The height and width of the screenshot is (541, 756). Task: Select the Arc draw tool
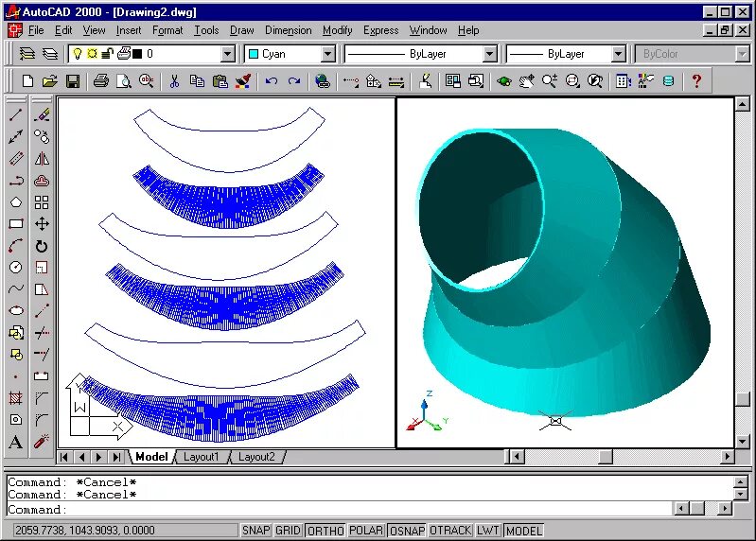pyautogui.click(x=15, y=246)
